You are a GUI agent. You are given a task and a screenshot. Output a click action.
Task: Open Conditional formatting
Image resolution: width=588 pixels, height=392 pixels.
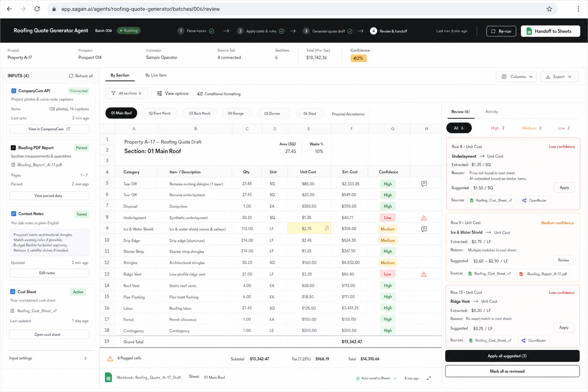click(x=219, y=94)
